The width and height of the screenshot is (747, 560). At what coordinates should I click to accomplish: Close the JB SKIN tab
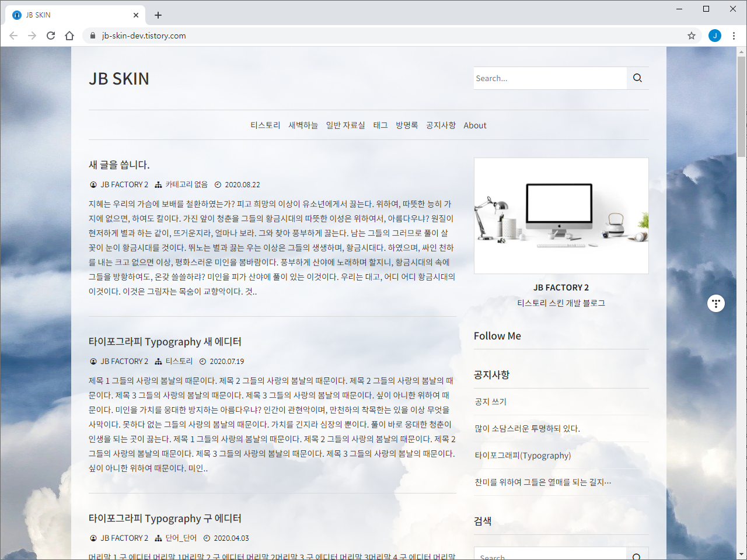(x=136, y=15)
